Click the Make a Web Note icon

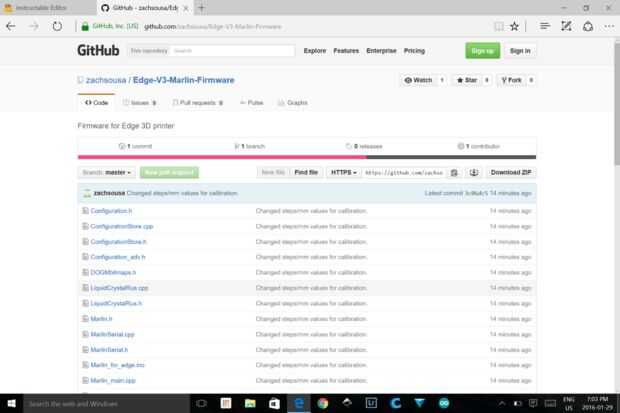pyautogui.click(x=566, y=27)
